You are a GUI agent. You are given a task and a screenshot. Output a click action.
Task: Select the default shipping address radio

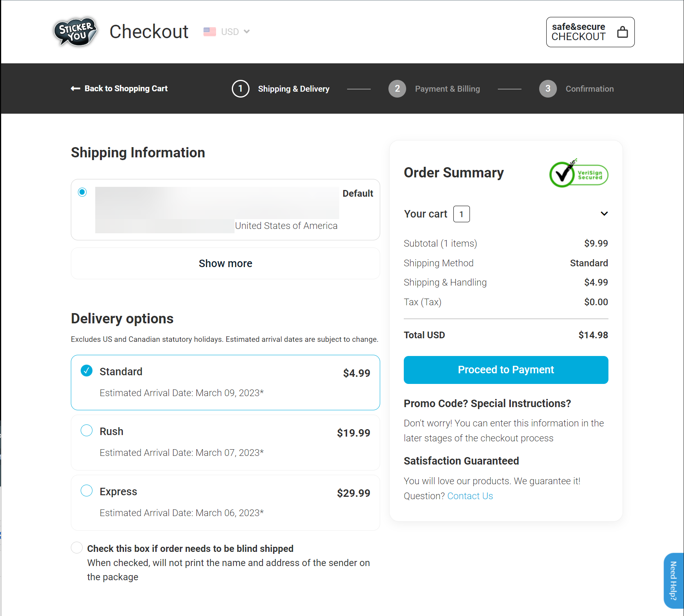click(x=82, y=192)
